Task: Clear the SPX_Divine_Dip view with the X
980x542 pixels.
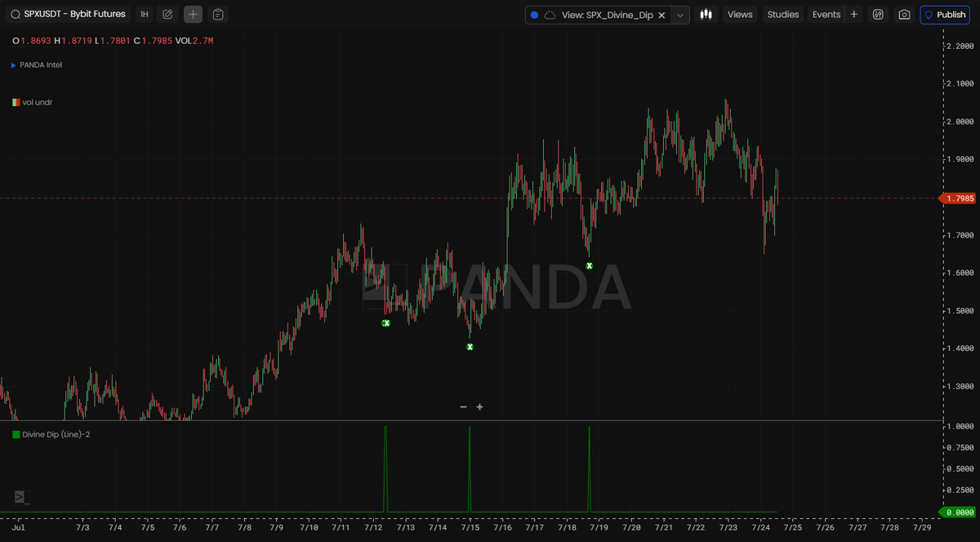Action: pyautogui.click(x=661, y=15)
